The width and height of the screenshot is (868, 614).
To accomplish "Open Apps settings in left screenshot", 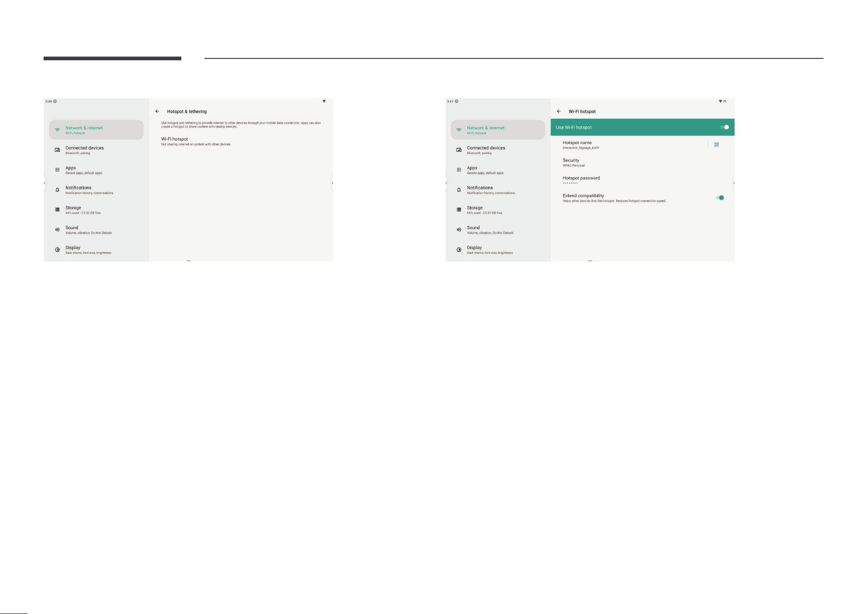I will (96, 170).
